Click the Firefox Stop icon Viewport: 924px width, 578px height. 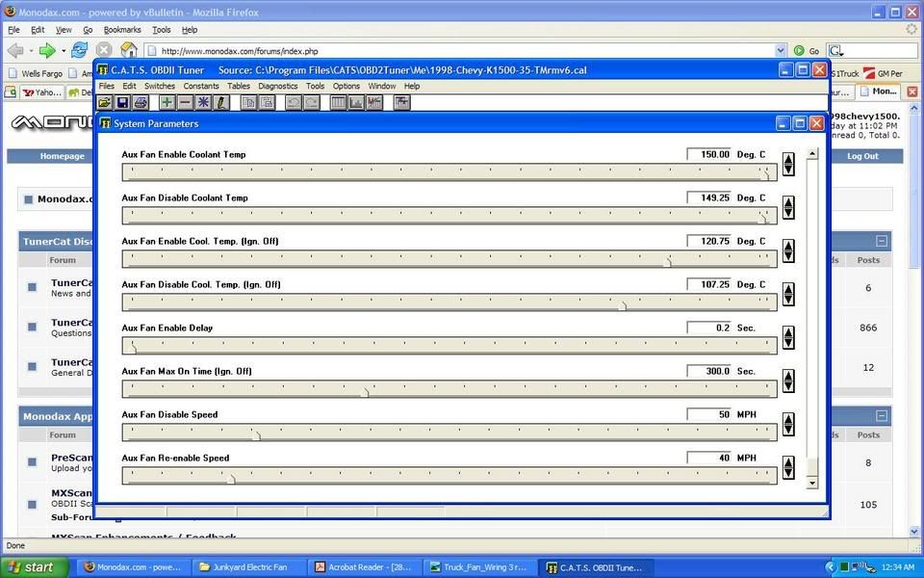click(104, 51)
